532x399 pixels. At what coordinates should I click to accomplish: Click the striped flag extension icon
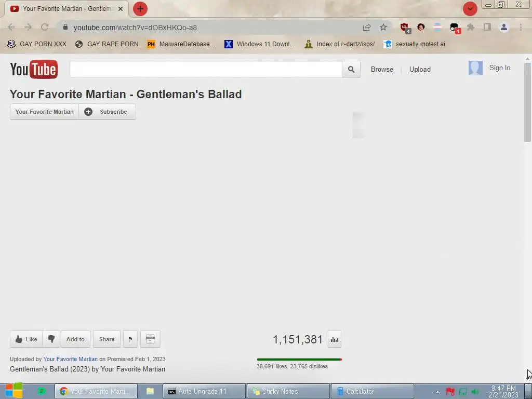pos(437,27)
